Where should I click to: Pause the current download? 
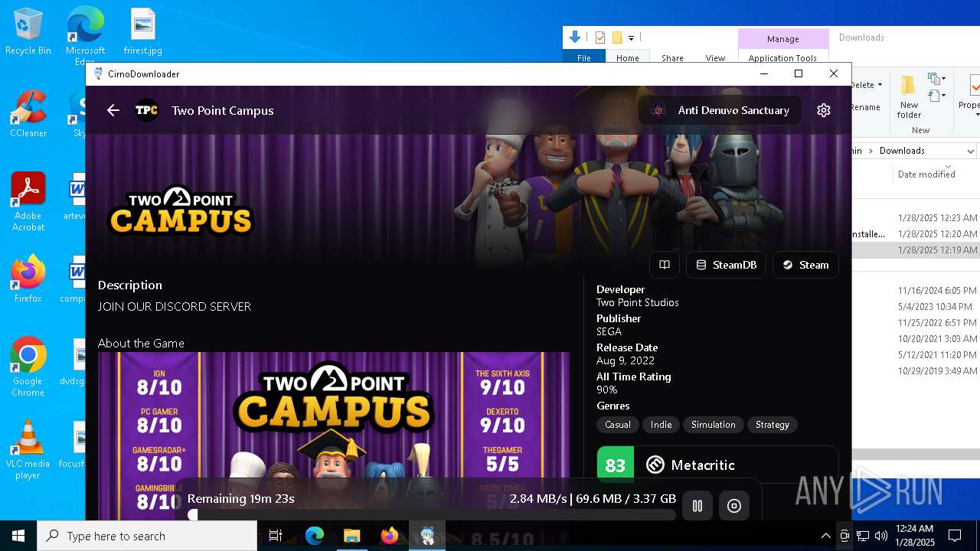(697, 506)
